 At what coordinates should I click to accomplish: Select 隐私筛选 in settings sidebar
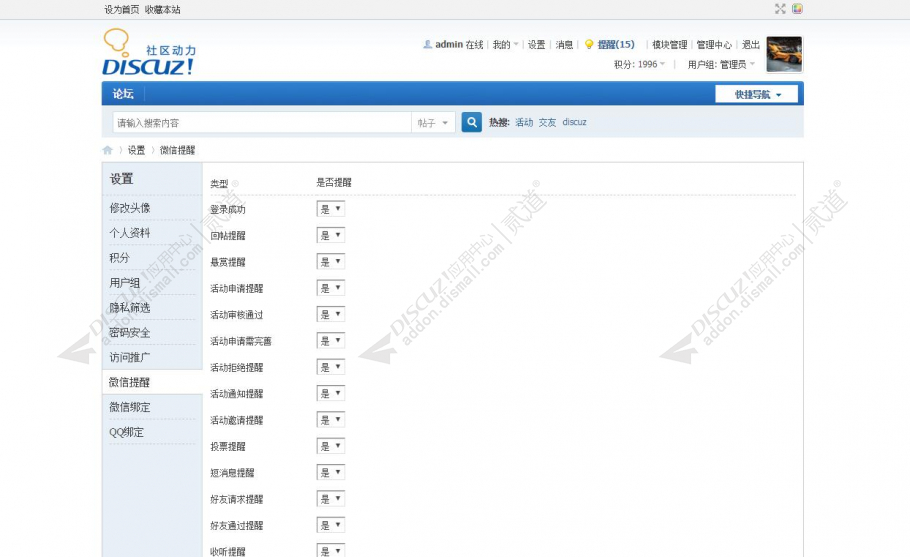(130, 308)
